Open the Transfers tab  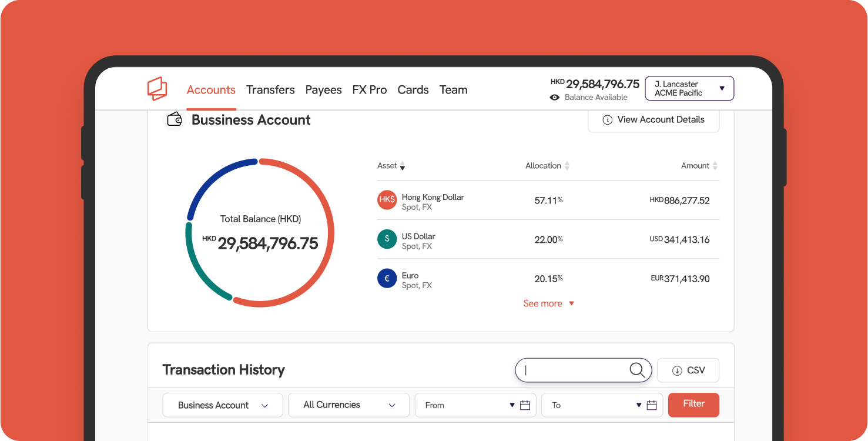tap(270, 90)
